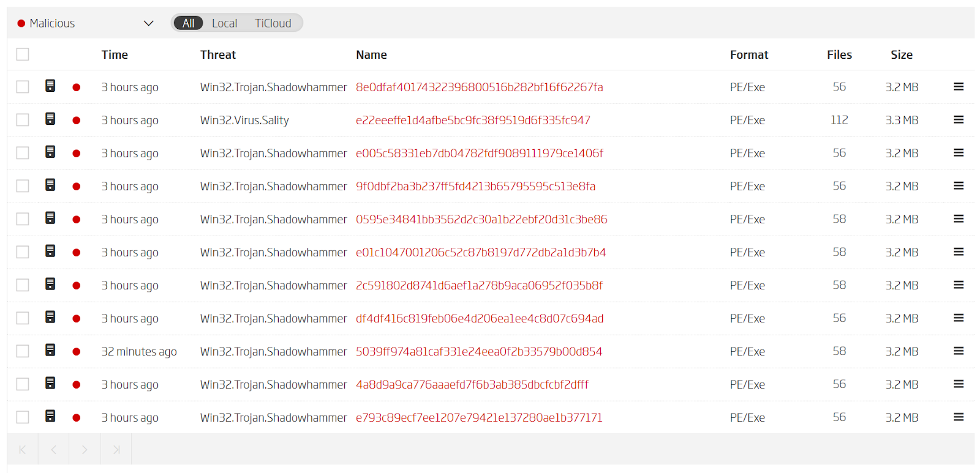Screen dimensions: 980x473
Task: Check the row for sample e01c1047001…
Action: (x=23, y=252)
